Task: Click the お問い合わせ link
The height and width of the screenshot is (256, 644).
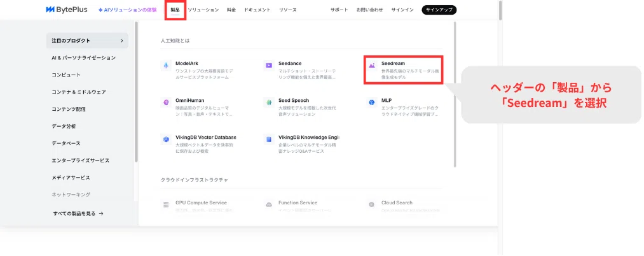Action: [369, 10]
